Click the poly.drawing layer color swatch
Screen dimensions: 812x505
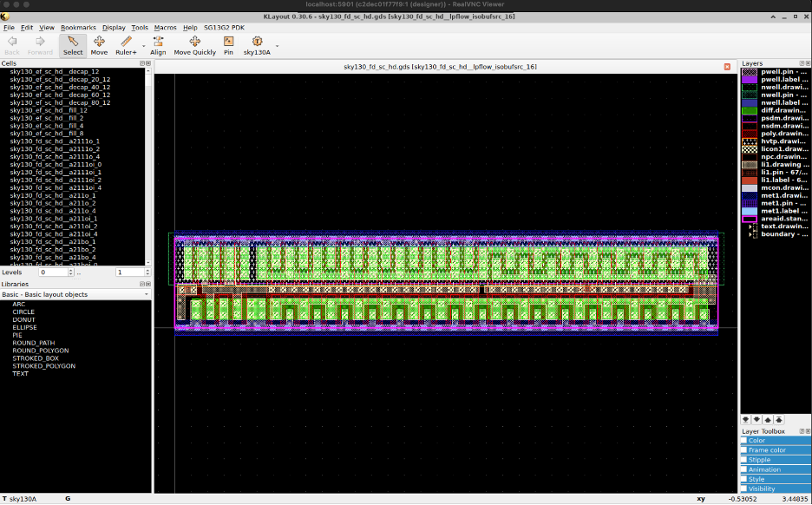click(749, 134)
